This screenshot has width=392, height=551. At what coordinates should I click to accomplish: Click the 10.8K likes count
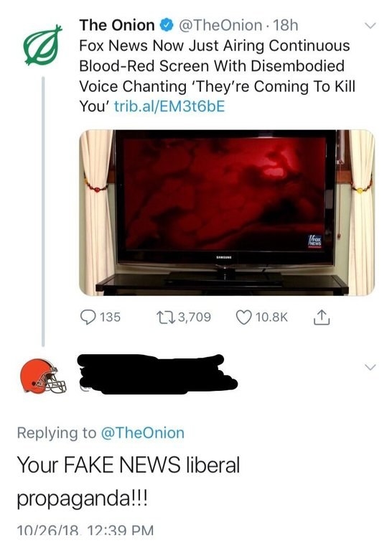pos(271,318)
